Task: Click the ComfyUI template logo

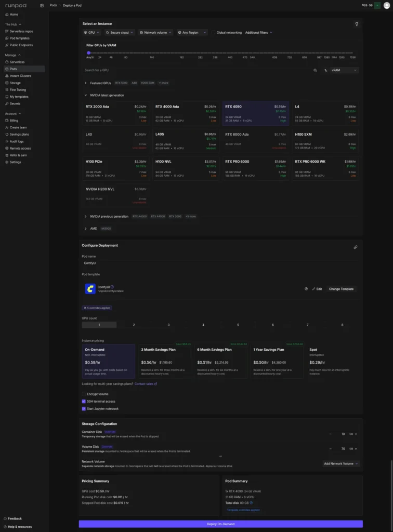Action: pos(89,288)
